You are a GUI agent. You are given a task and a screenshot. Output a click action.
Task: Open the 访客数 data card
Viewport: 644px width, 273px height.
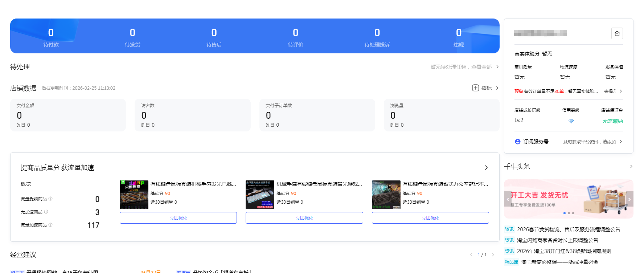click(193, 115)
